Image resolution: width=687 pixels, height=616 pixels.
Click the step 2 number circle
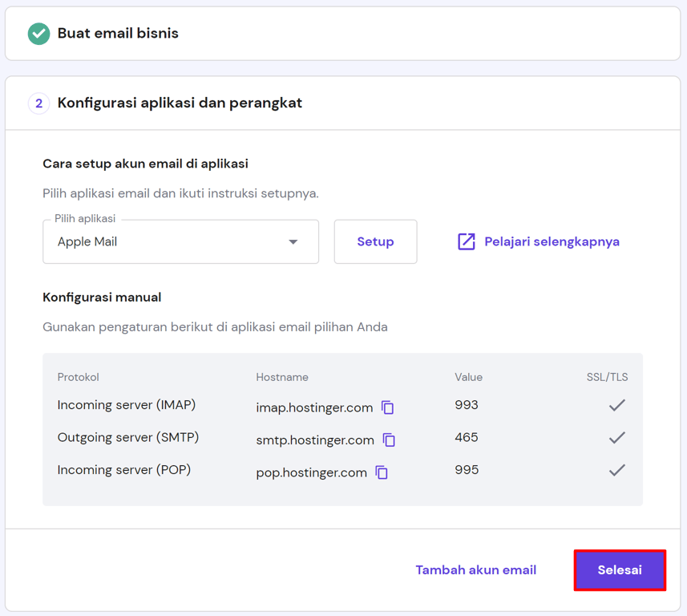click(x=38, y=103)
